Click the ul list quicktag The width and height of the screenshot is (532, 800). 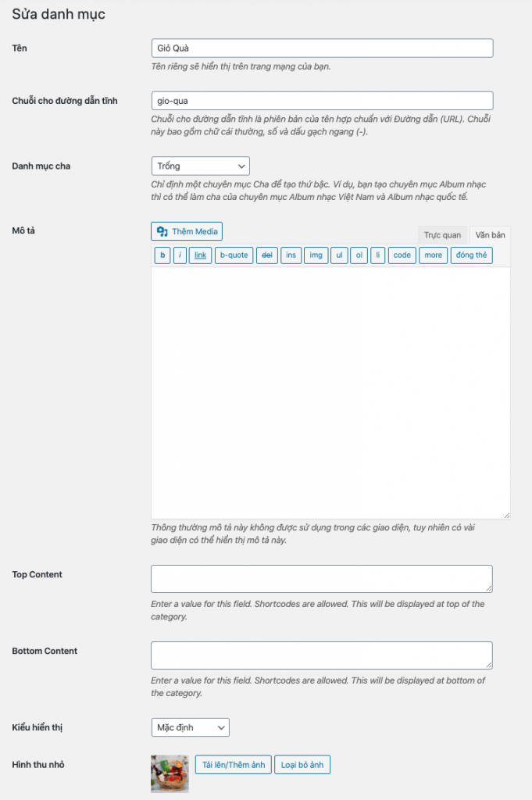tap(339, 255)
